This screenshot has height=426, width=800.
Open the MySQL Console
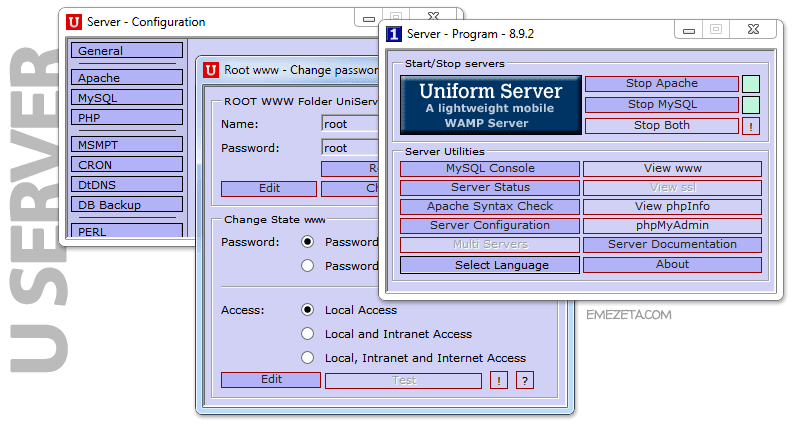tap(490, 169)
